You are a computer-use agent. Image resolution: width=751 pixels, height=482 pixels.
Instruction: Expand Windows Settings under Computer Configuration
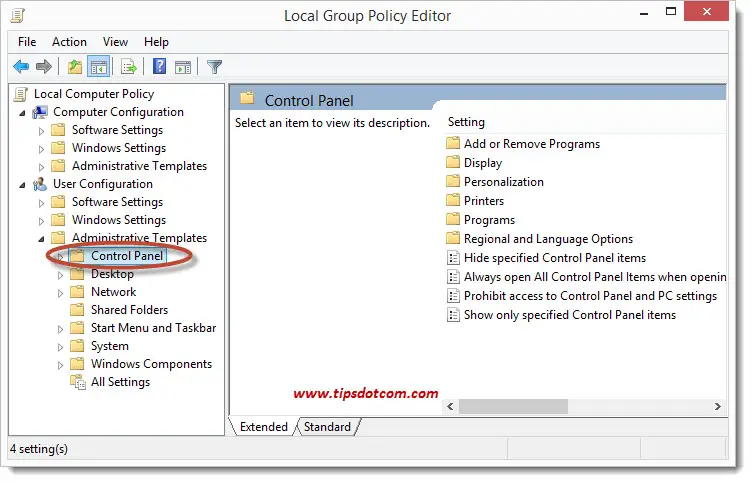(41, 149)
